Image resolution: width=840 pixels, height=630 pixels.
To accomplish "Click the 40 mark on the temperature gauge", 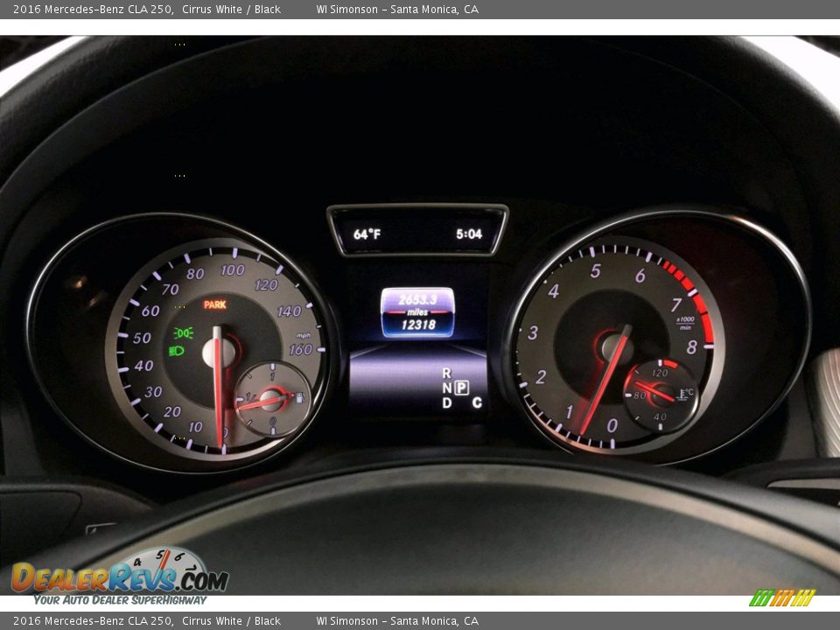I will [660, 416].
